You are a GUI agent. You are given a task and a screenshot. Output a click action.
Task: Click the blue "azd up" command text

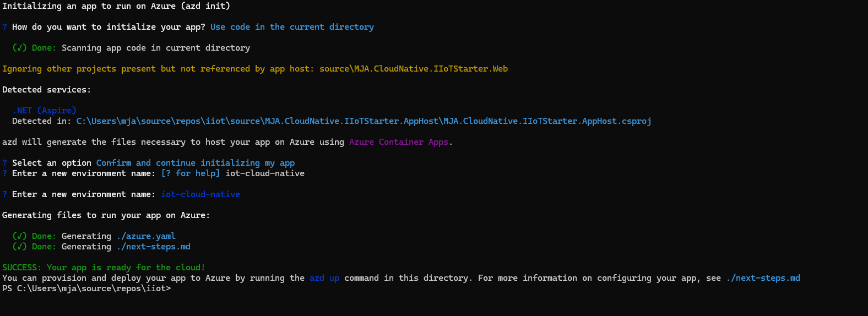click(324, 278)
